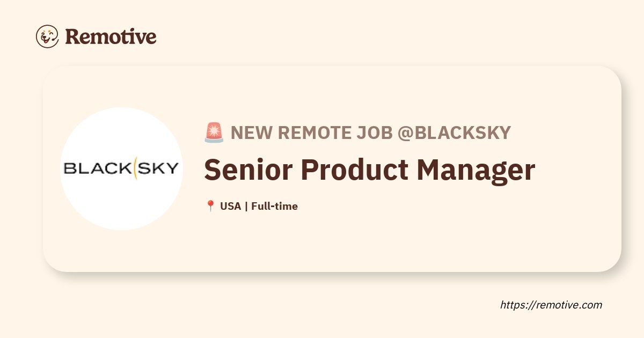Click the NEW word beside the siren

point(251,133)
